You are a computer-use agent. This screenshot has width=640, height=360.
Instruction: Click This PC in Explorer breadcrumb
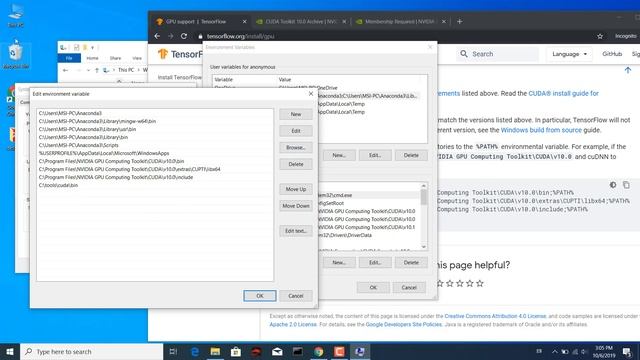(126, 70)
